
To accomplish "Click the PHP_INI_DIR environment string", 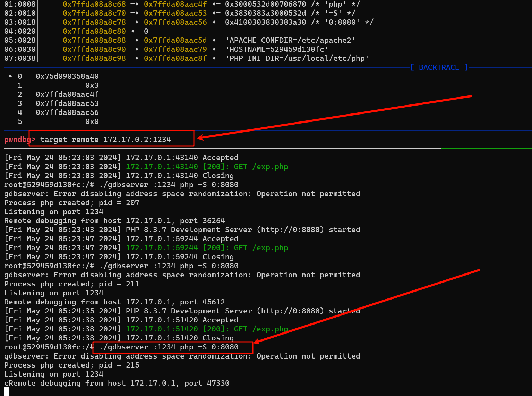I will (x=297, y=58).
